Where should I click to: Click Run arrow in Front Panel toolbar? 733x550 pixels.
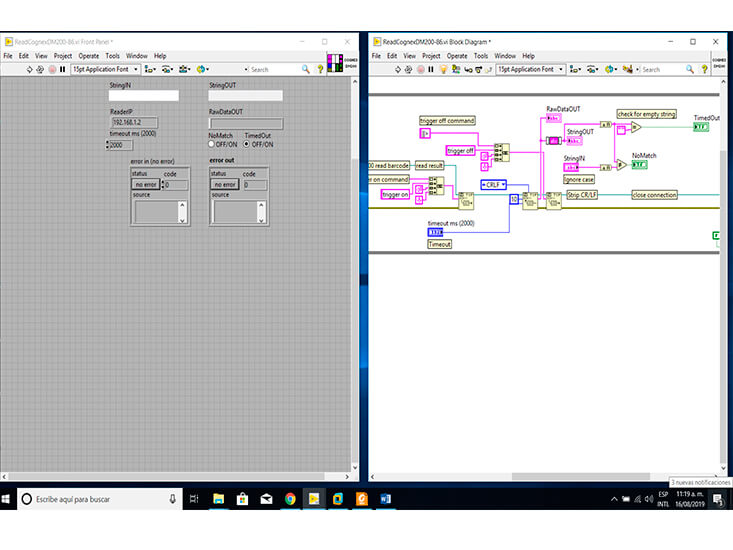(x=28, y=69)
